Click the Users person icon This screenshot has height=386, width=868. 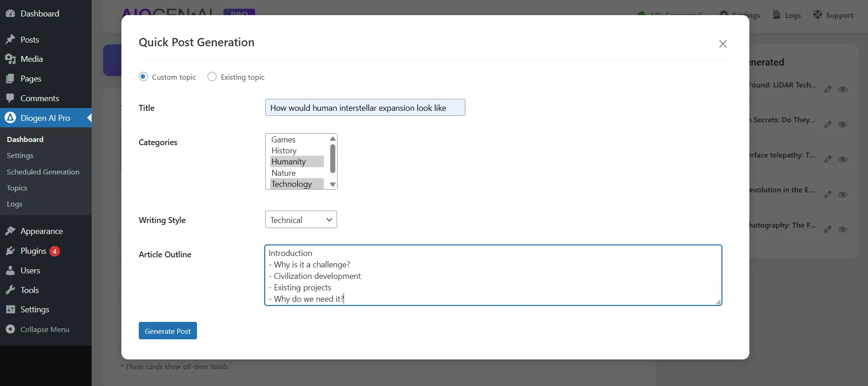[x=10, y=271]
